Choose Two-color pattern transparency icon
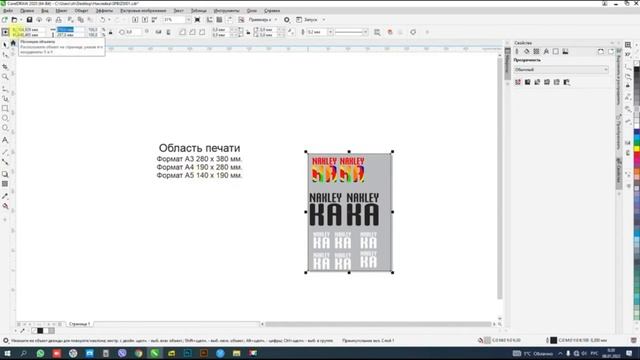Screen dimensions: 640x360 (567, 82)
